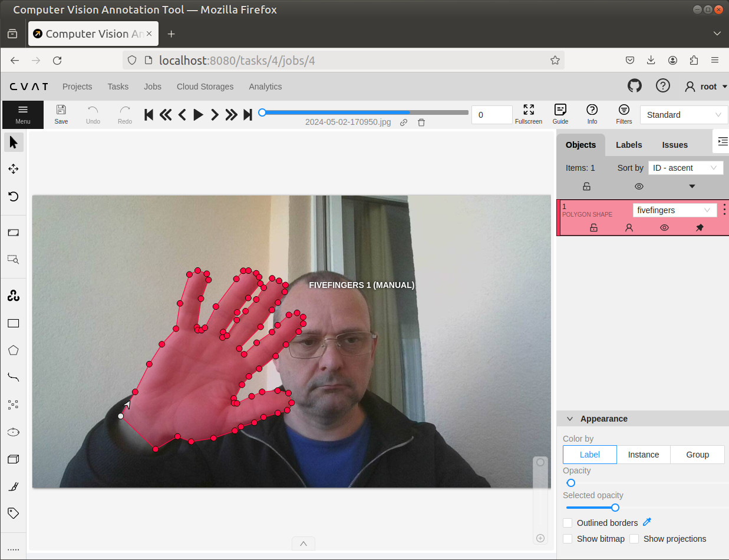The image size is (729, 560).
Task: Collapse the Appearance section
Action: click(x=570, y=419)
